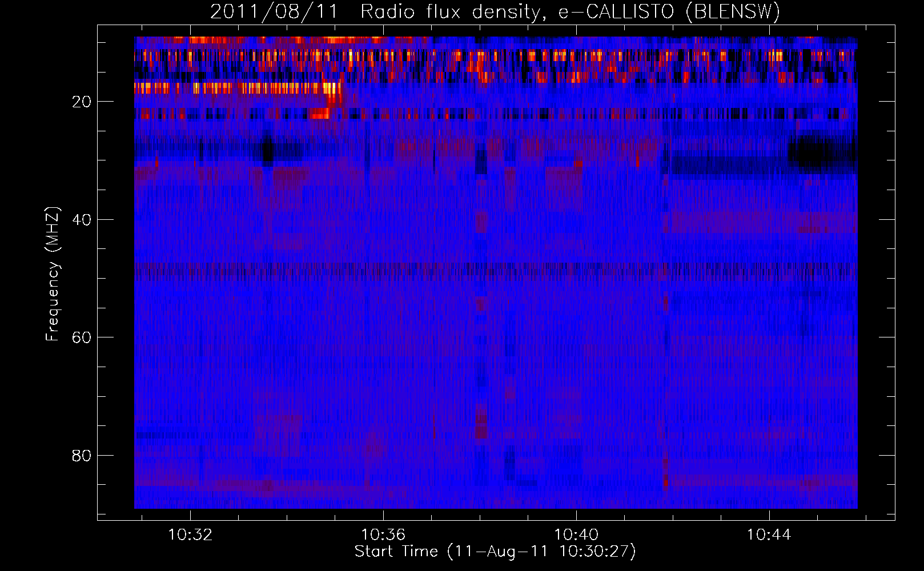This screenshot has width=924, height=571.
Task: Select the "Frequency (MHZ)" axis label
Action: tap(53, 274)
